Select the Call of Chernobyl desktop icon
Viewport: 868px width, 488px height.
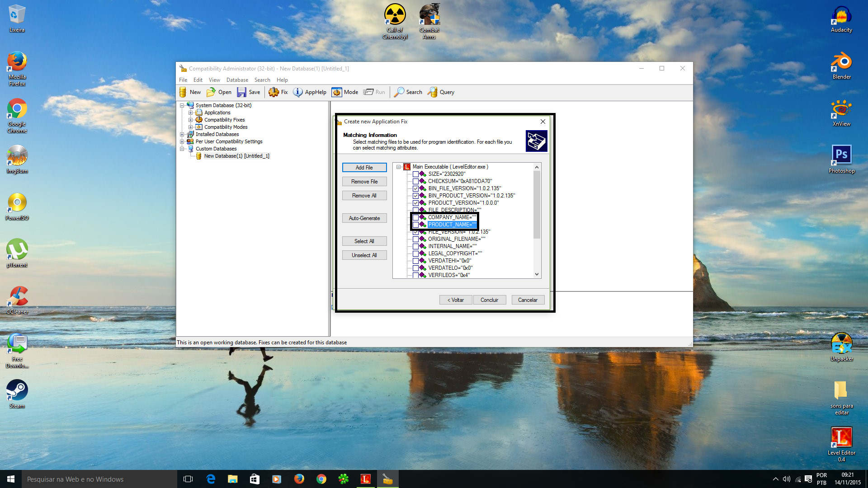395,22
